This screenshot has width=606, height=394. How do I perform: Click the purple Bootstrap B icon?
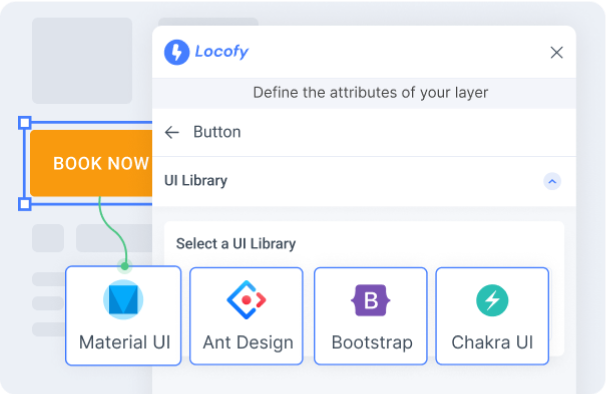[371, 300]
